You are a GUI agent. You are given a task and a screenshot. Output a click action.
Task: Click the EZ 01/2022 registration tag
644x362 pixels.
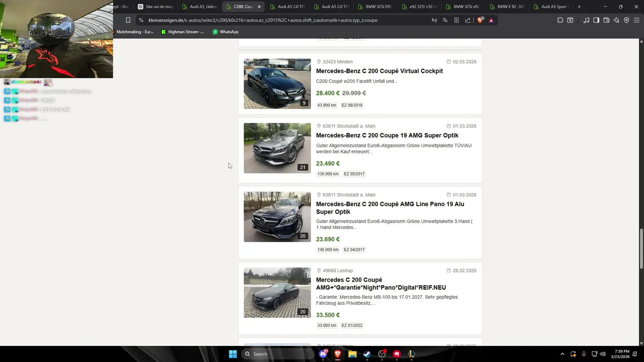pos(352,325)
